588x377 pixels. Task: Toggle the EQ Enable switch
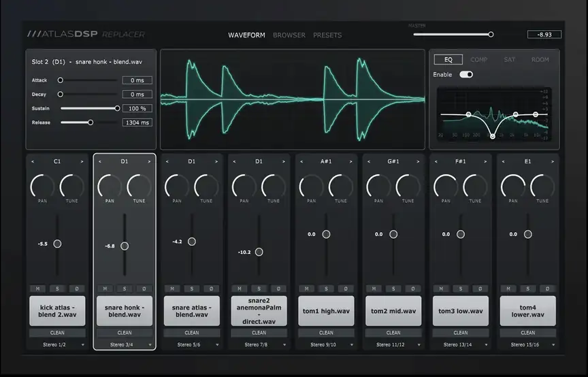coord(466,75)
